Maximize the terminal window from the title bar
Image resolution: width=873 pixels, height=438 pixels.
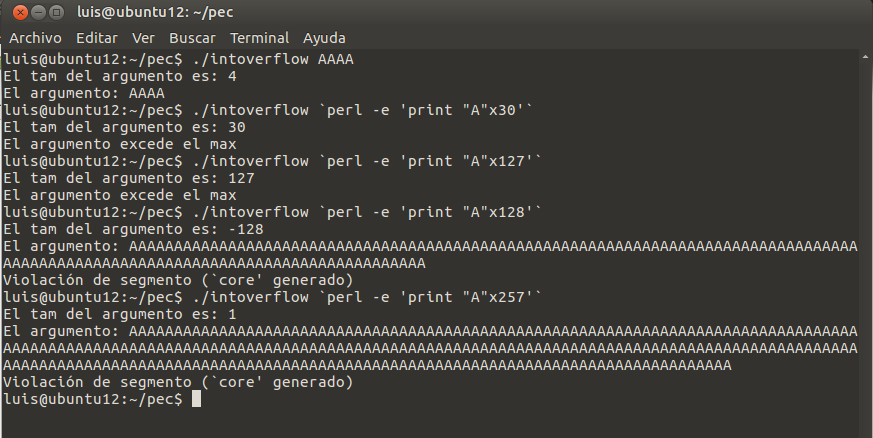pyautogui.click(x=56, y=12)
